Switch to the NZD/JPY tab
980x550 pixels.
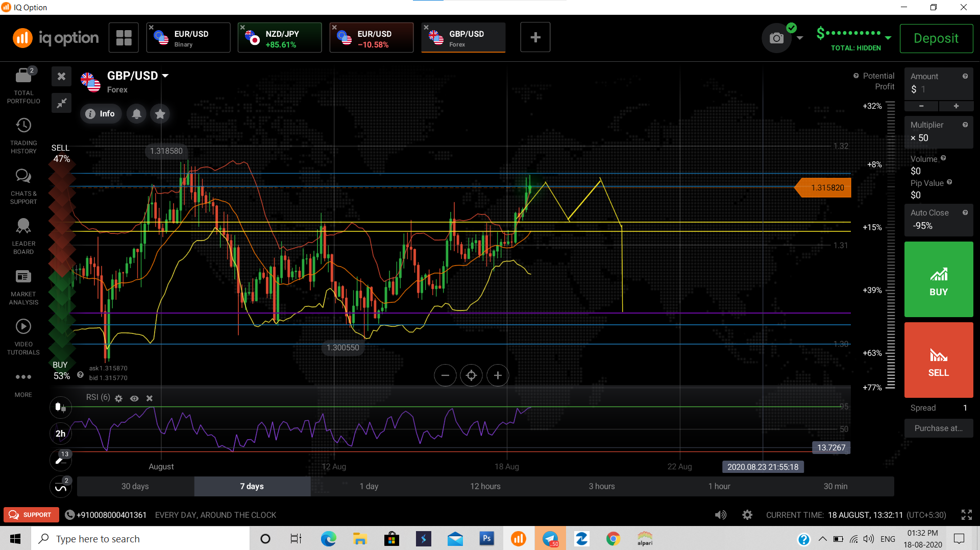coord(280,37)
